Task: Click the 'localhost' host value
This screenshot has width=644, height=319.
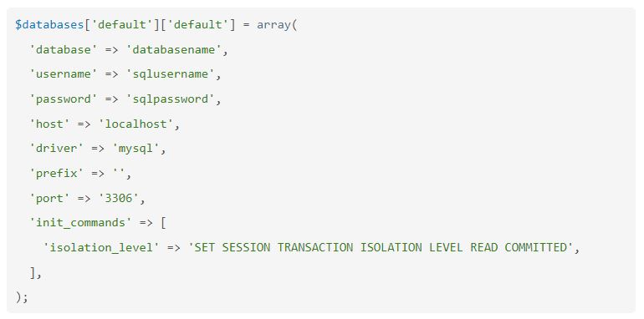Action: (135, 124)
